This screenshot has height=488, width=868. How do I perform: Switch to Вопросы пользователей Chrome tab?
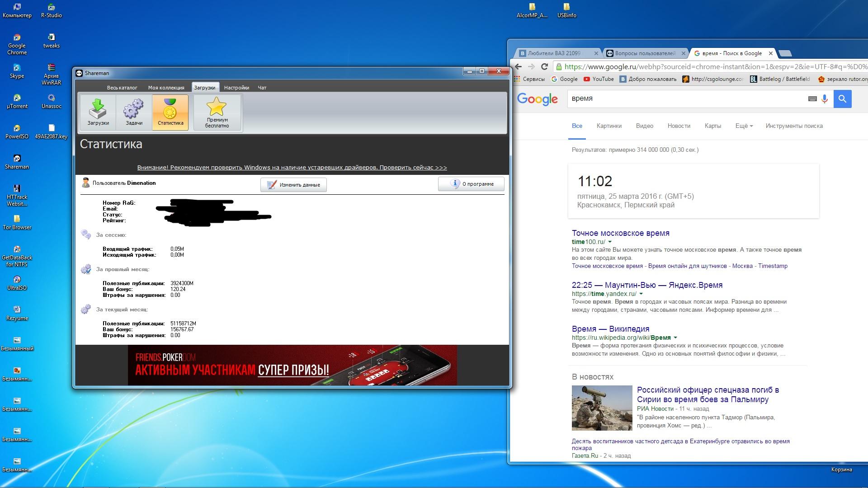click(x=646, y=53)
